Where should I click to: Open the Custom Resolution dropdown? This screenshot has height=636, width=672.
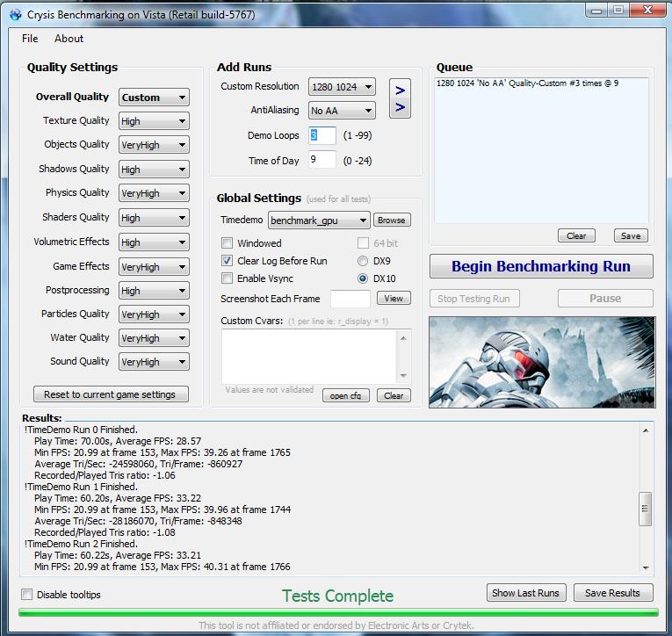tap(342, 87)
